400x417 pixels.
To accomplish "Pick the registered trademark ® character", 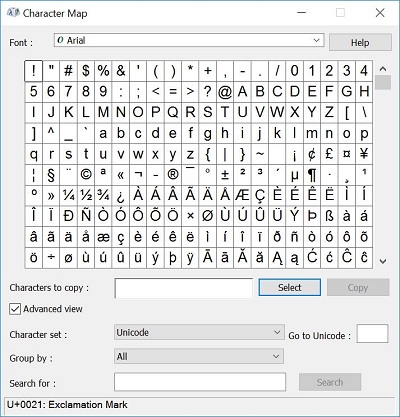I will pos(173,175).
